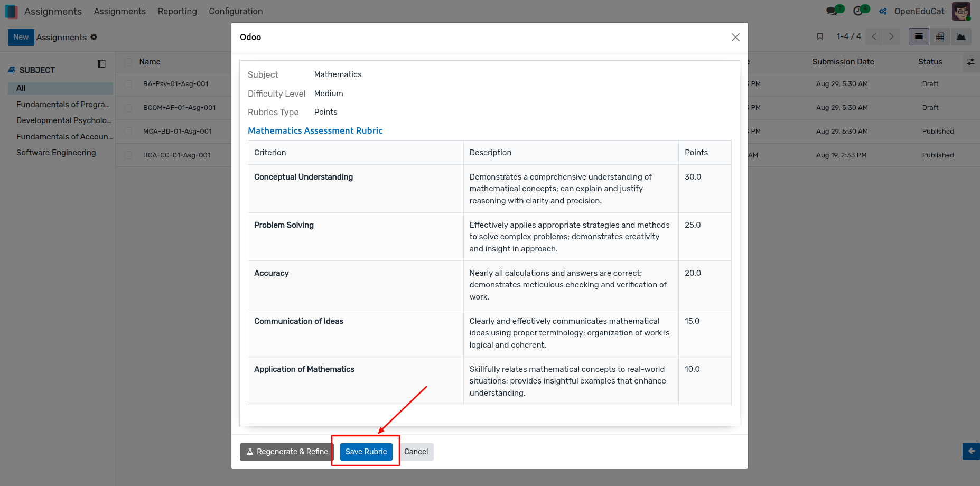The height and width of the screenshot is (486, 980).
Task: Go to next page chevron
Action: point(891,36)
